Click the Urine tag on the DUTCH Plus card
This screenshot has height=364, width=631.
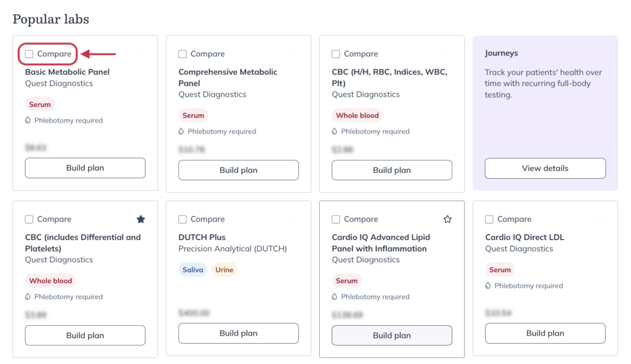[x=224, y=269]
